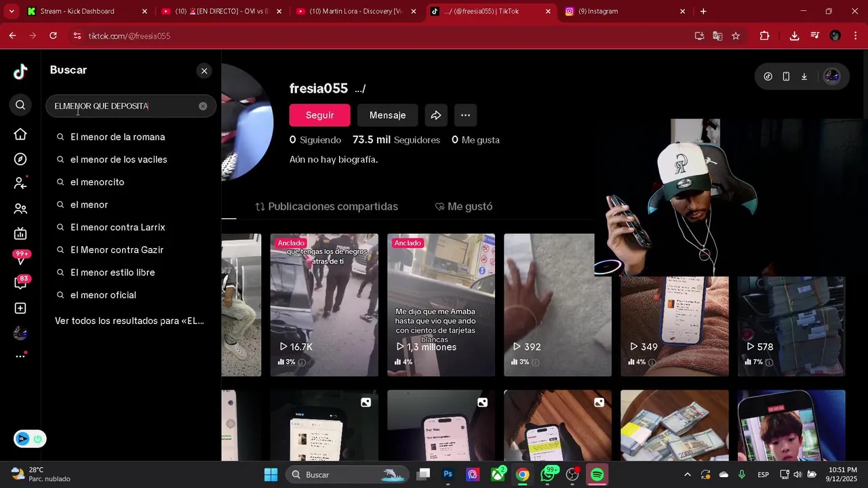Go to the For You home icon
The image size is (868, 488).
(20, 134)
